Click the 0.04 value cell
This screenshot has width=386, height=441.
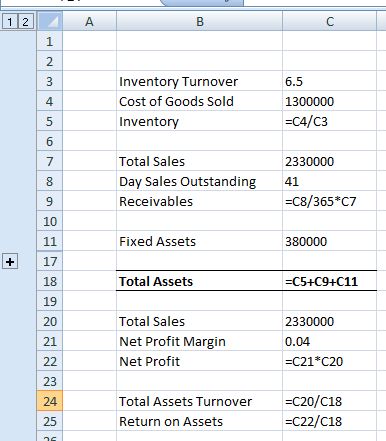point(329,341)
